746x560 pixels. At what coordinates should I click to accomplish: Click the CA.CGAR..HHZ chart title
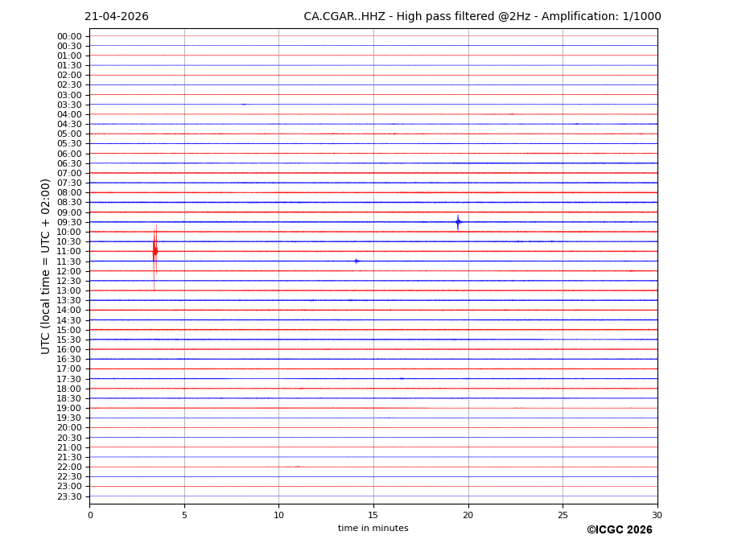click(482, 17)
